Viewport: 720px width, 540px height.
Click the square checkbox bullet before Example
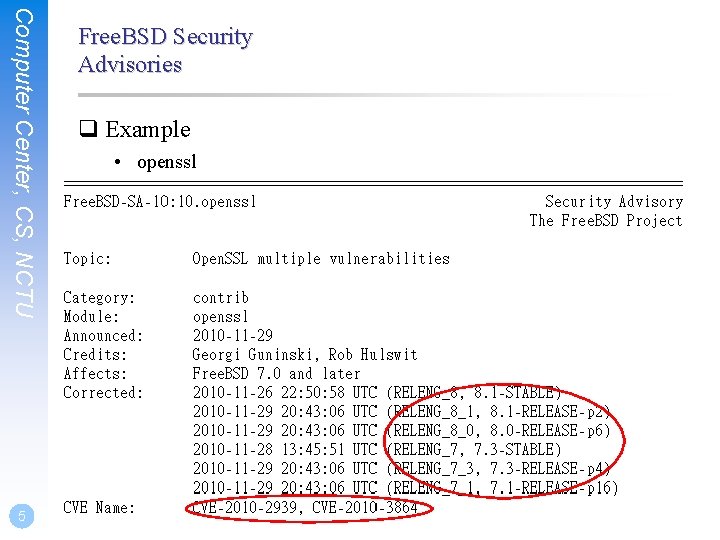(88, 129)
